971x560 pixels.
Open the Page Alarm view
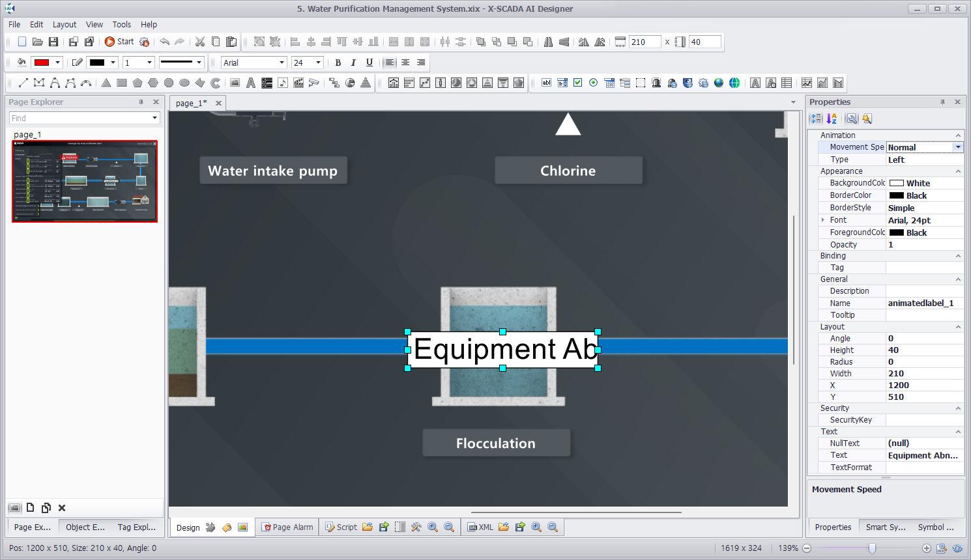287,527
